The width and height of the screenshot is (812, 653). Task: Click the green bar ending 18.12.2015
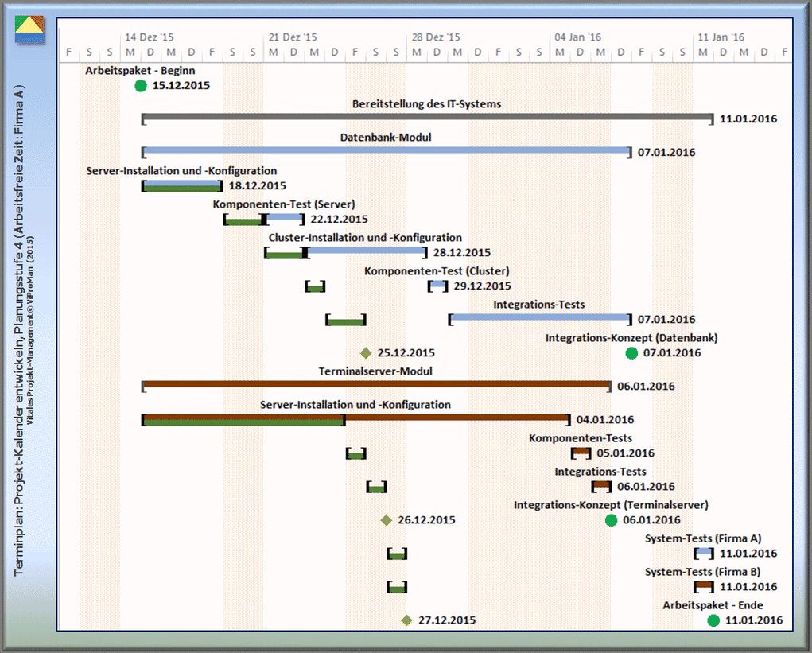point(182,185)
